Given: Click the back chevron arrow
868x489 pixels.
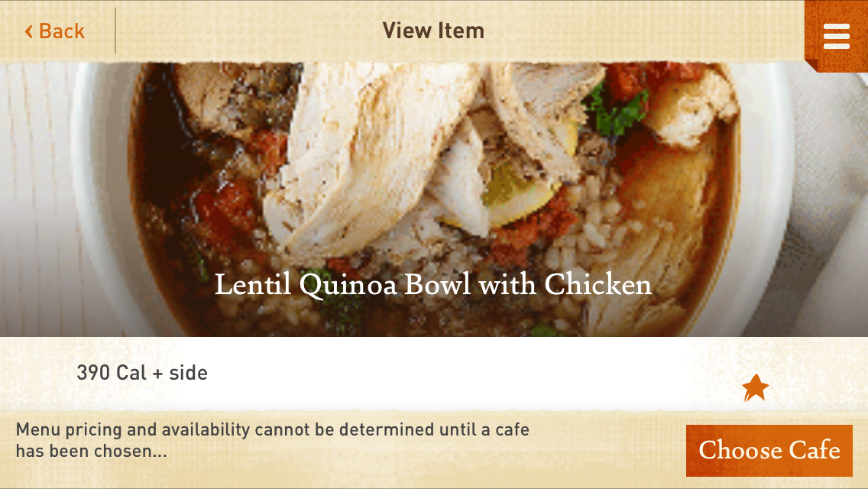Looking at the screenshot, I should 29,31.
